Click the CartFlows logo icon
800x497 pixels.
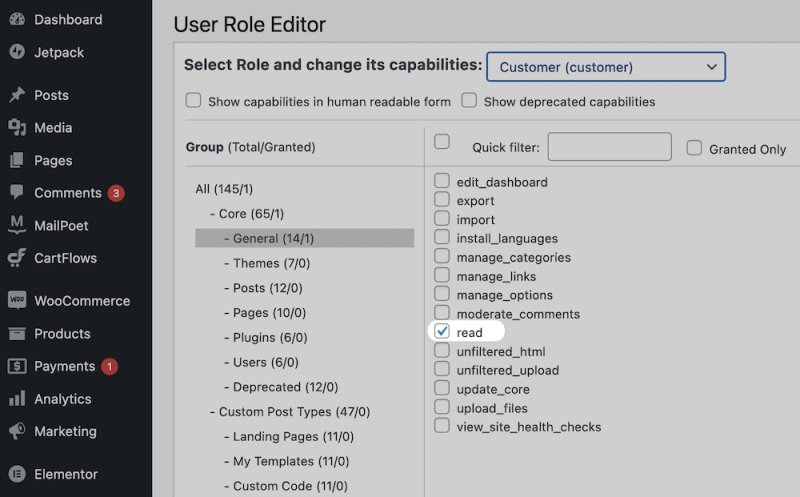coord(17,258)
